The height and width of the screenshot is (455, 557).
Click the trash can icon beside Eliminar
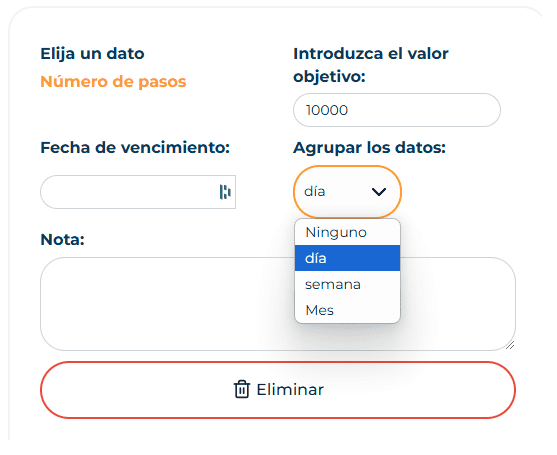(242, 389)
